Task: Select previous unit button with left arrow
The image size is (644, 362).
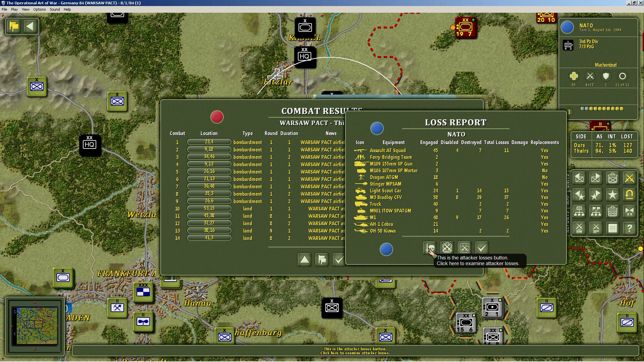Action: (579, 178)
